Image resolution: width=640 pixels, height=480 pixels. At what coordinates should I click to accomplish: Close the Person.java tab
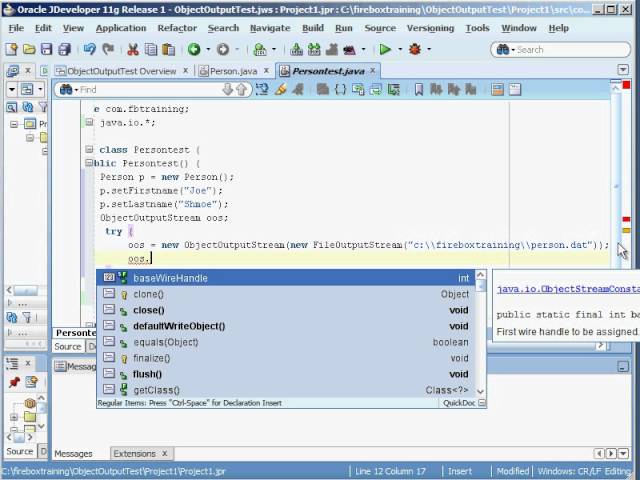266,70
